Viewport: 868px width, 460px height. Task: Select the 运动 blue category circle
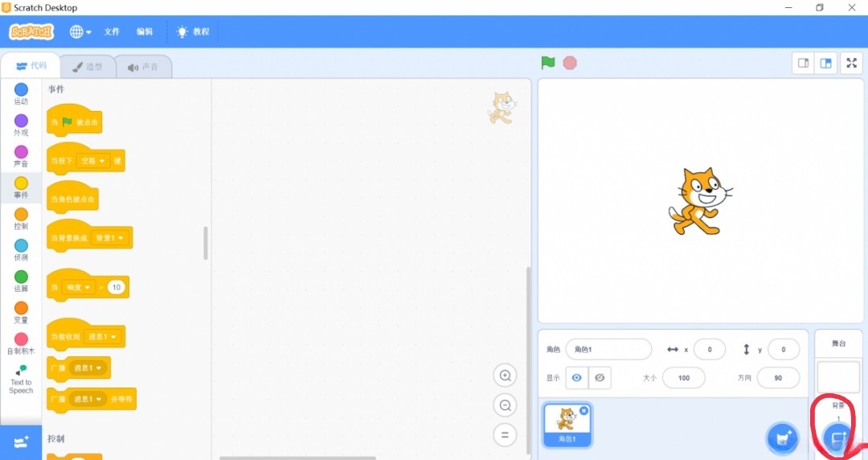[x=21, y=90]
